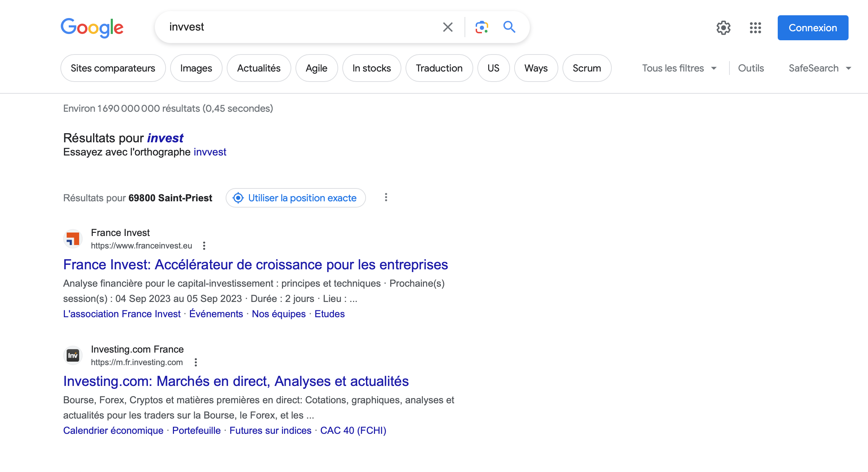Image resolution: width=868 pixels, height=472 pixels.
Task: Switch to the Images filter
Action: click(x=196, y=68)
